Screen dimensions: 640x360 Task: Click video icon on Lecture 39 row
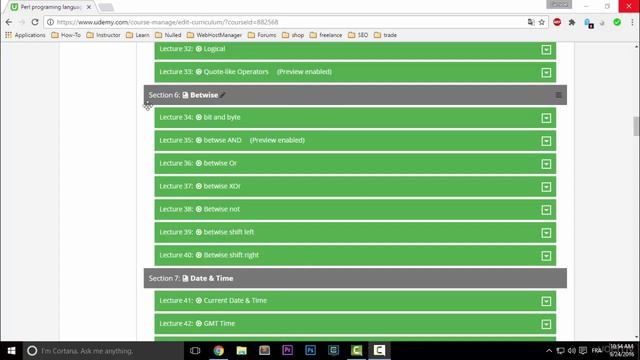click(199, 232)
